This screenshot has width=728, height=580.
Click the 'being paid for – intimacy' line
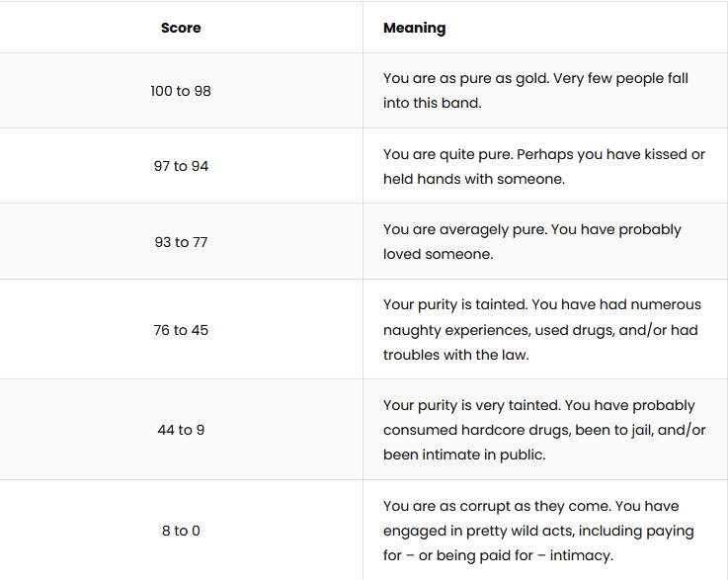[498, 556]
